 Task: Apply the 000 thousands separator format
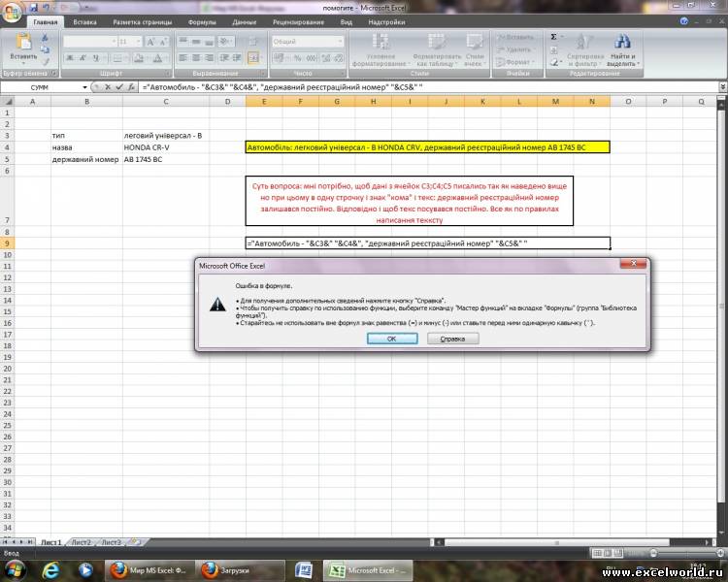click(x=312, y=58)
